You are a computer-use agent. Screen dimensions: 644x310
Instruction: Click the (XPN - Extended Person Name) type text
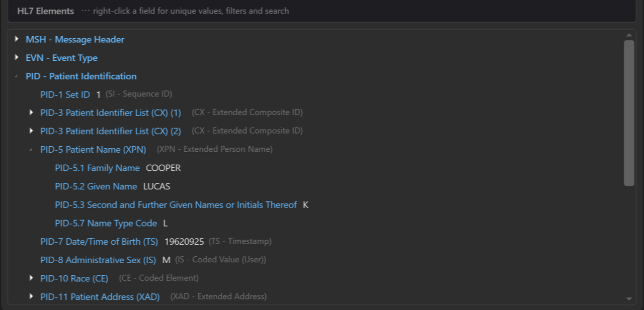pyautogui.click(x=215, y=149)
